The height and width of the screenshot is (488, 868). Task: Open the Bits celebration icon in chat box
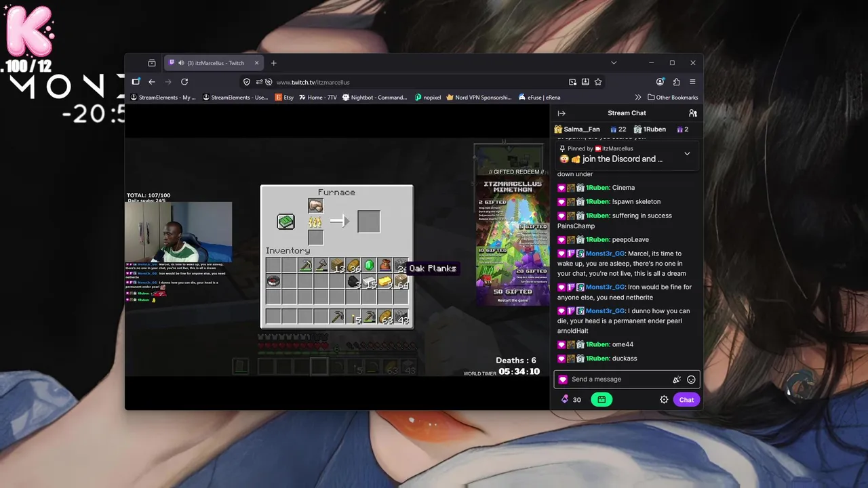tap(676, 380)
